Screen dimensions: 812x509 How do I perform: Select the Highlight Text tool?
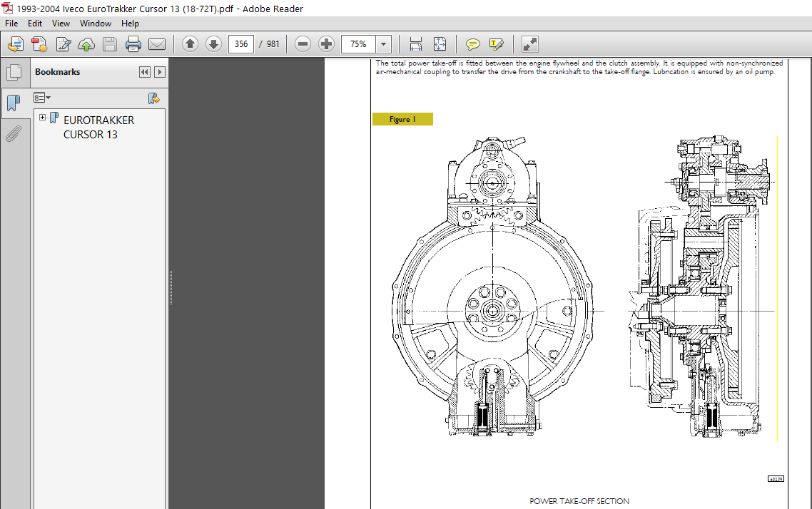click(496, 44)
